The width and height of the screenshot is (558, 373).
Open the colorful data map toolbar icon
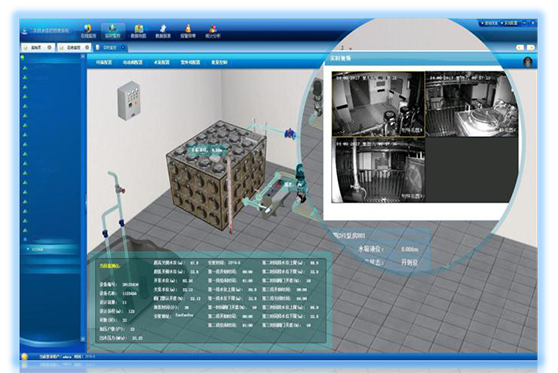pos(138,31)
